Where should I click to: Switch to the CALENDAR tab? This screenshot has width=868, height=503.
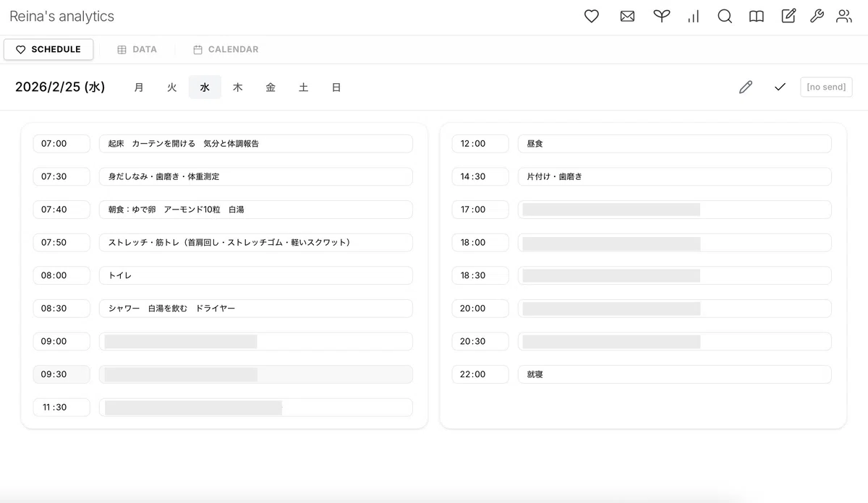(226, 49)
